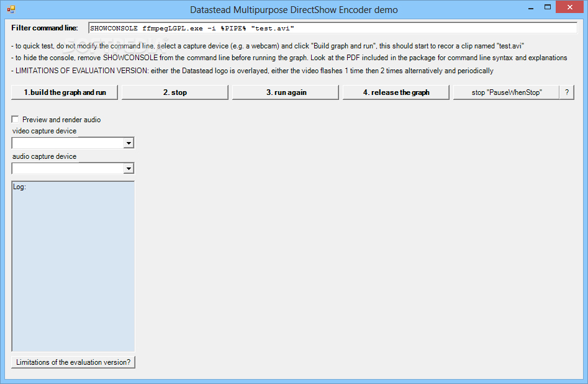Click the LIMITATIONS OF EVALUATION VERSION text line
The image size is (588, 384).
(x=252, y=71)
